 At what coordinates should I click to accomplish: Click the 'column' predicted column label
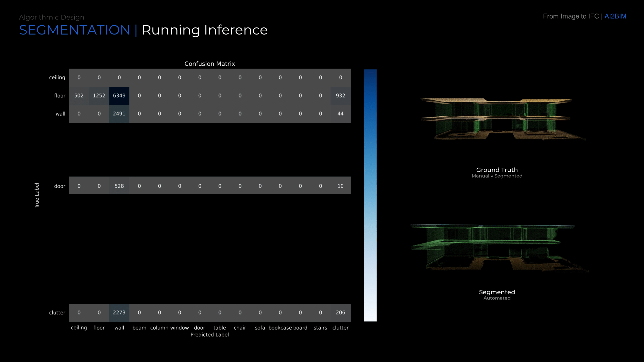[x=159, y=328]
